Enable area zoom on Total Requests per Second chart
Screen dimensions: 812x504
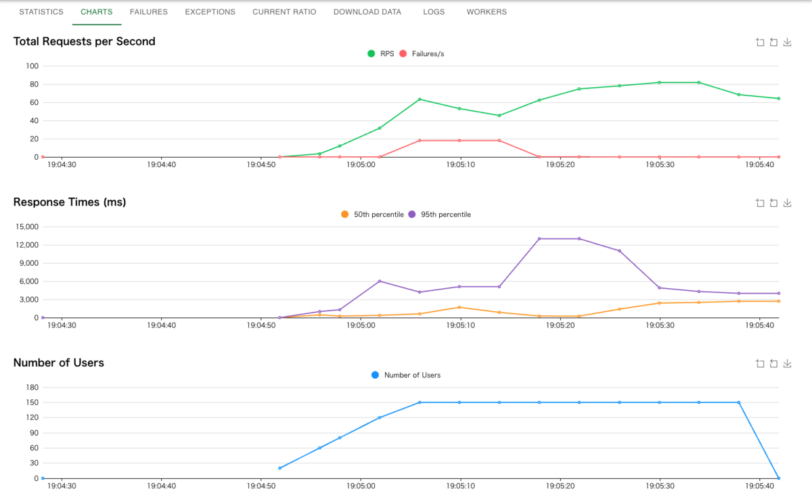[760, 42]
